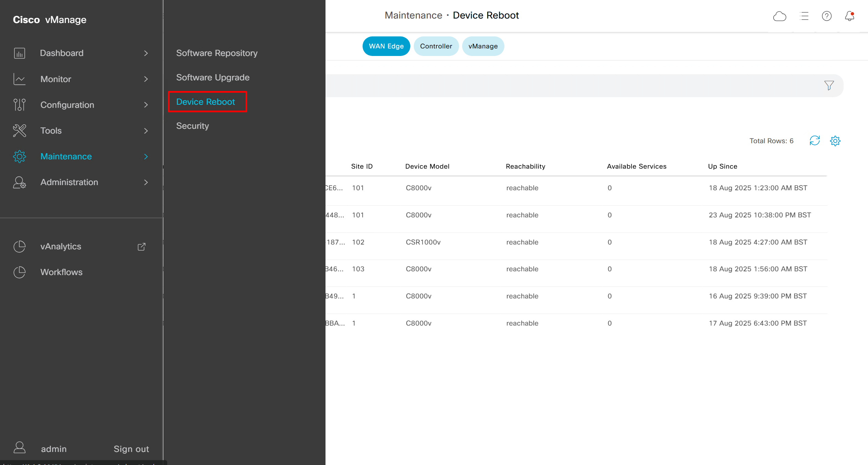Click the cloud icon in top bar

click(x=779, y=16)
